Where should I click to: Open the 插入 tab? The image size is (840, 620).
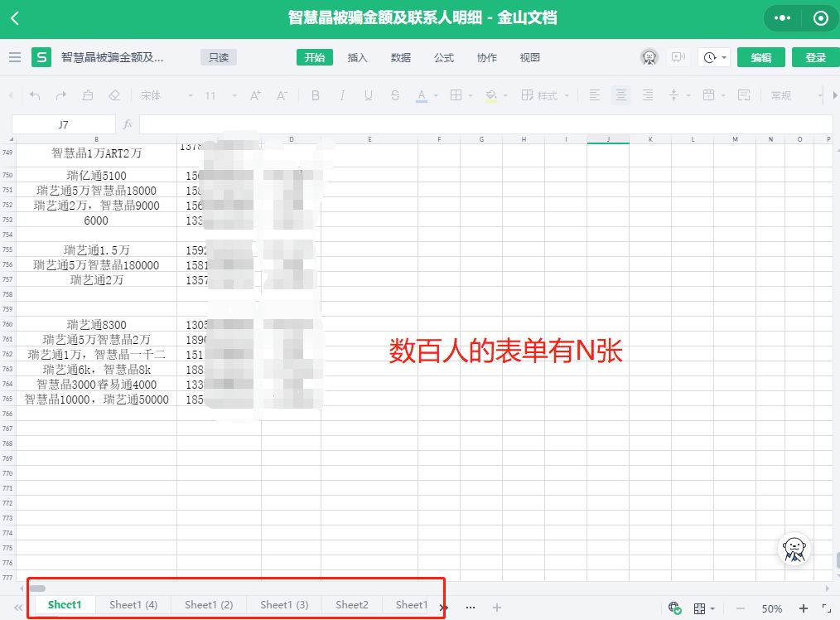point(357,57)
